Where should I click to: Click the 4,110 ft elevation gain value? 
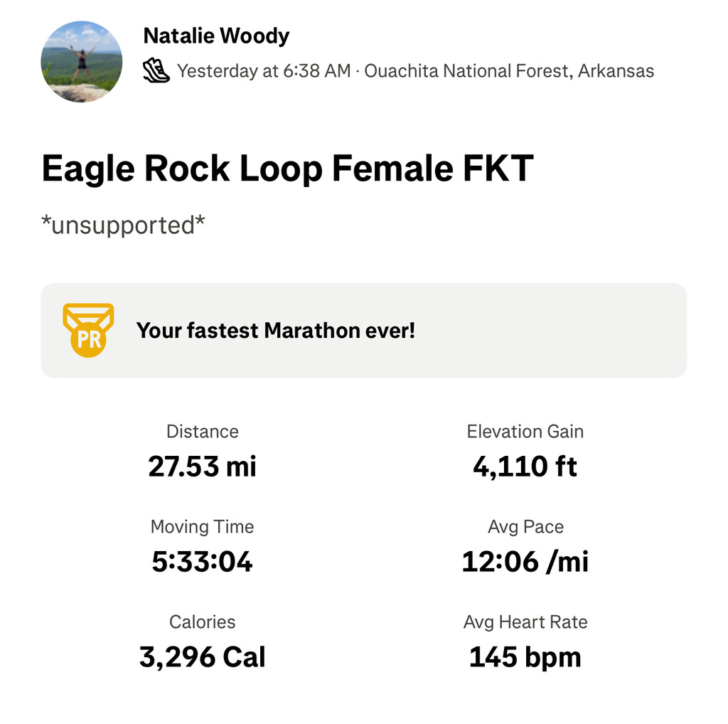coord(525,467)
